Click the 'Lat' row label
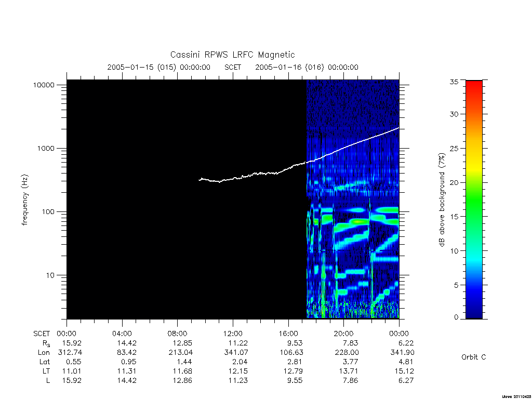 [x=45, y=362]
